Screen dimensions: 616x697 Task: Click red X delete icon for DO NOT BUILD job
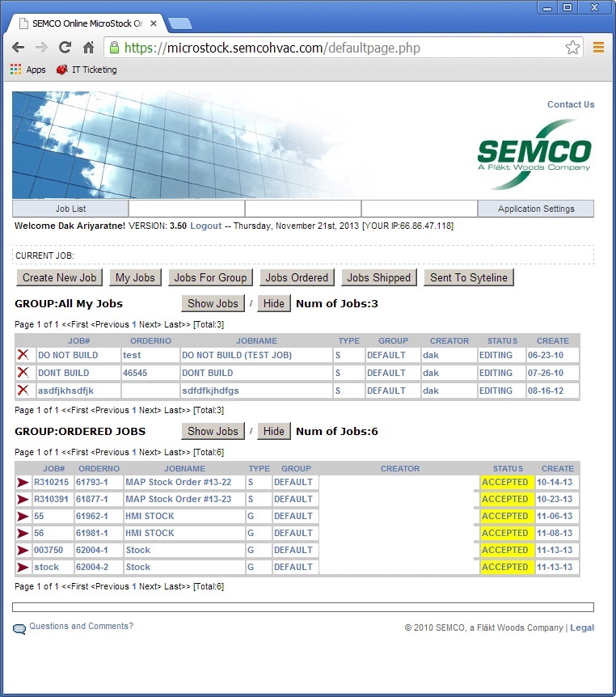(x=23, y=355)
